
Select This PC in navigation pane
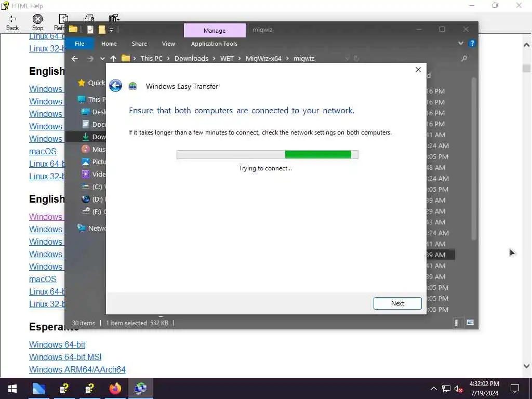91,99
